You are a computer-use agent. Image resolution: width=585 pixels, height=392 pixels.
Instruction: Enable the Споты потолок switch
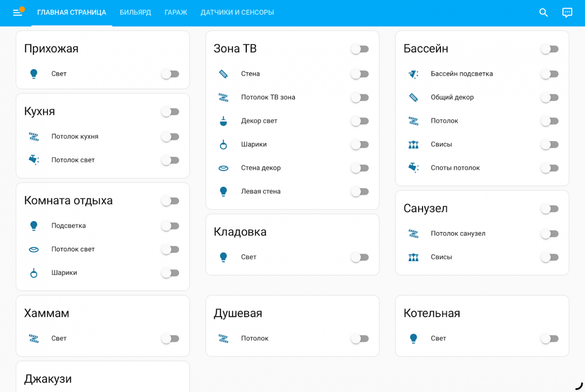pyautogui.click(x=550, y=168)
